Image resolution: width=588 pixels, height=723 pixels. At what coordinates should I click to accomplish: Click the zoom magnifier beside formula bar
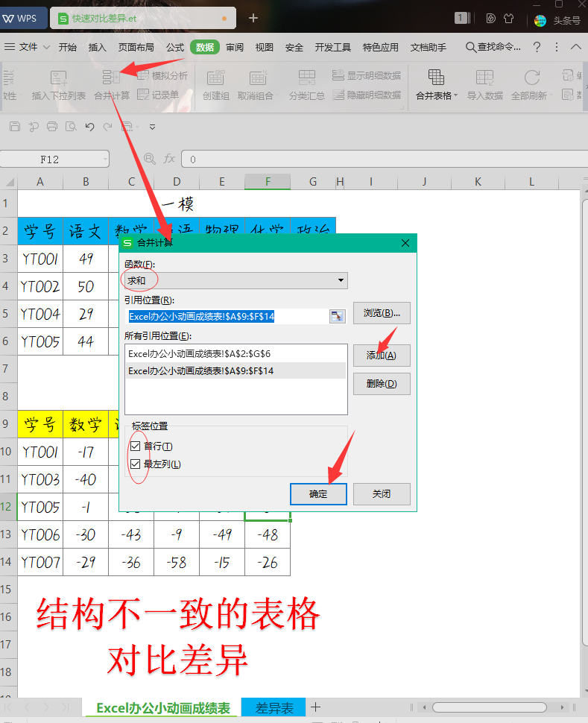[149, 159]
